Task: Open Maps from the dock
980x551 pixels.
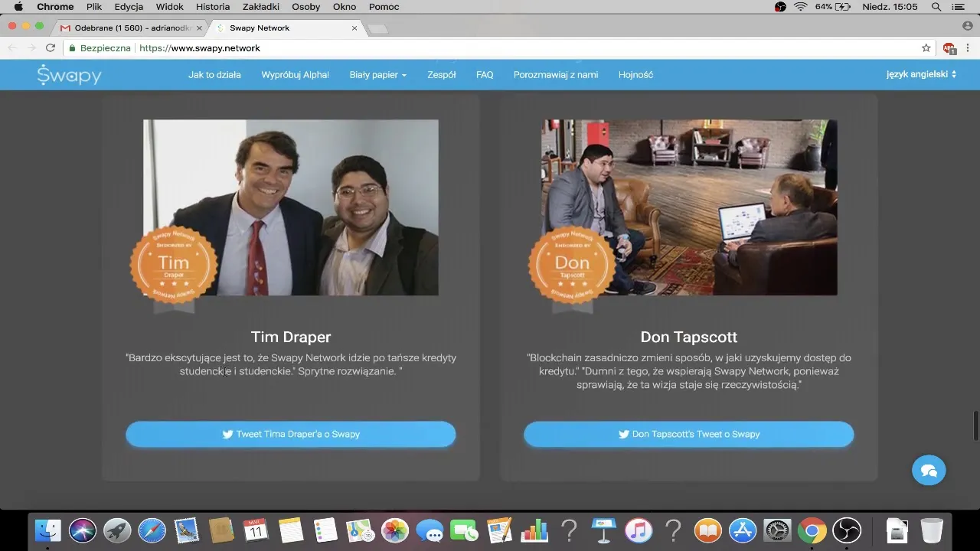Action: (360, 530)
